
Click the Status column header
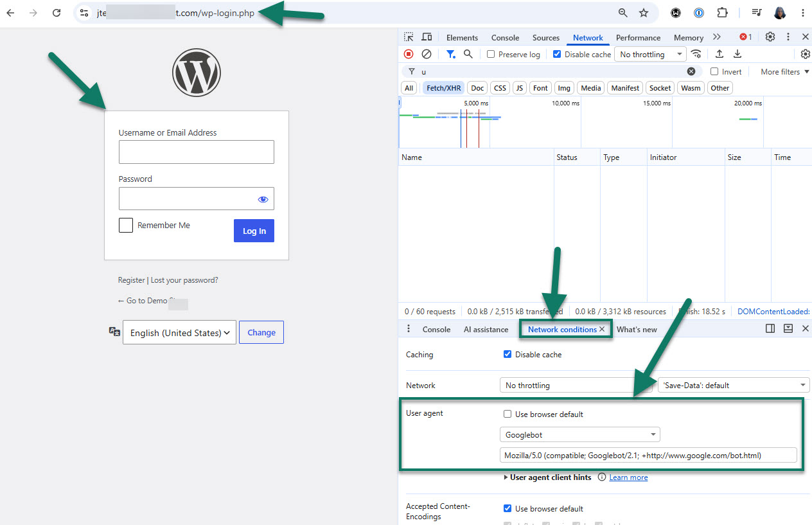pyautogui.click(x=577, y=157)
